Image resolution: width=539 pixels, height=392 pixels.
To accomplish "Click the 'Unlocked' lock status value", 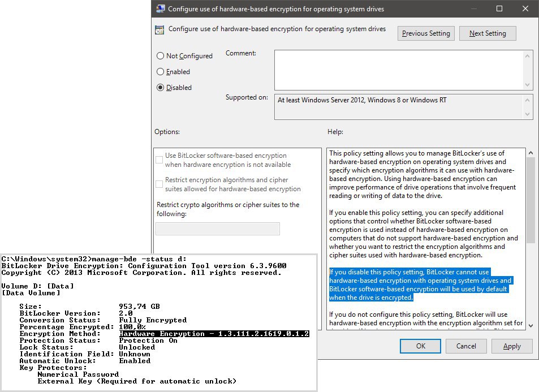I will [137, 347].
